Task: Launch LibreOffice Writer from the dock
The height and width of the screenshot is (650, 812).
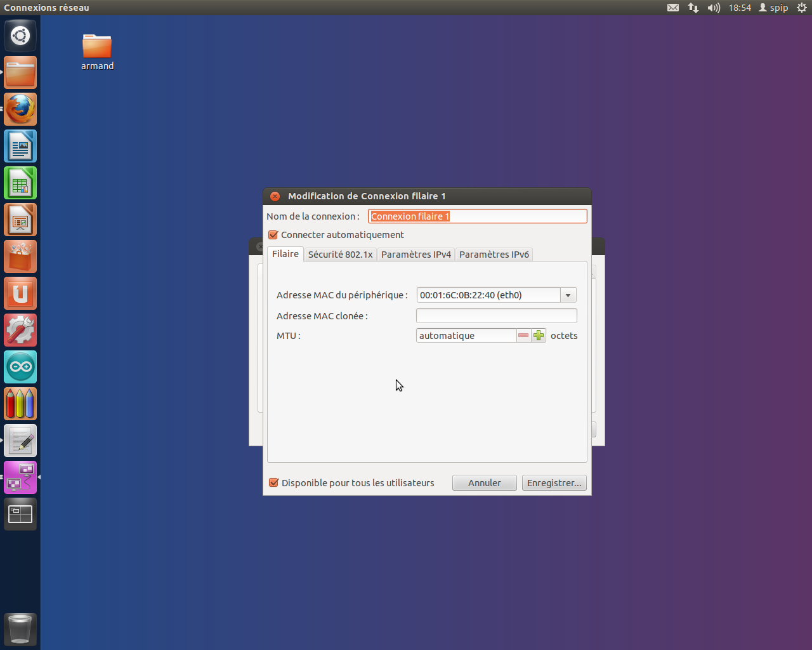Action: point(20,147)
